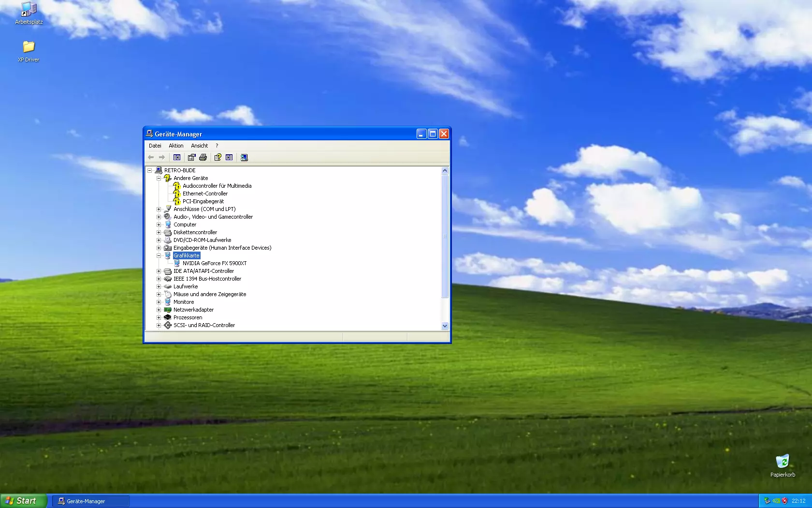Click the NVIDIA icon in the system tray
Image resolution: width=812 pixels, height=508 pixels.
776,501
